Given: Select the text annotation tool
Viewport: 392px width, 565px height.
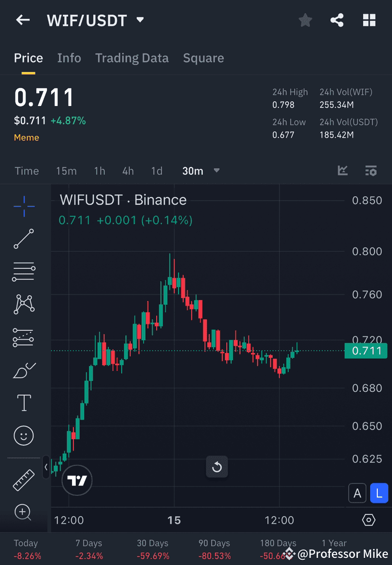Looking at the screenshot, I should click(x=24, y=402).
